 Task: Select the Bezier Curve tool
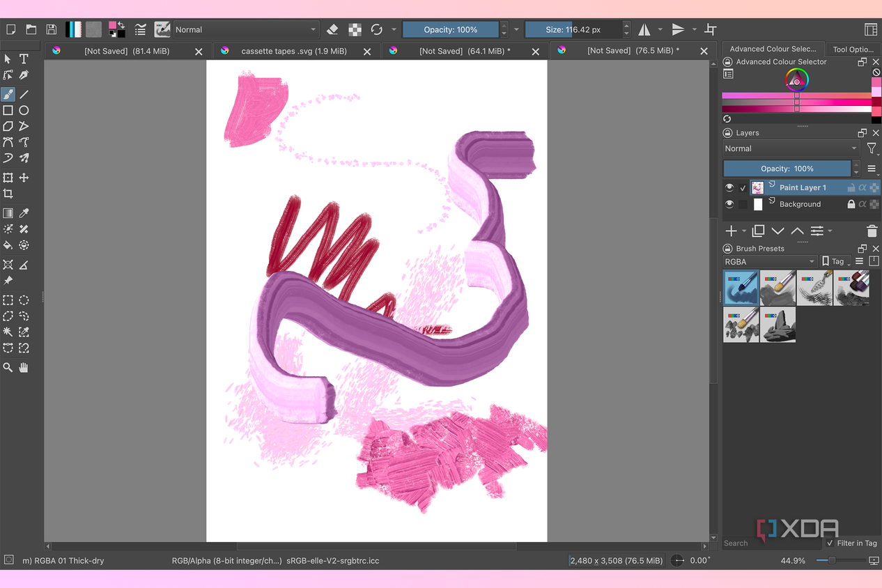(8, 142)
